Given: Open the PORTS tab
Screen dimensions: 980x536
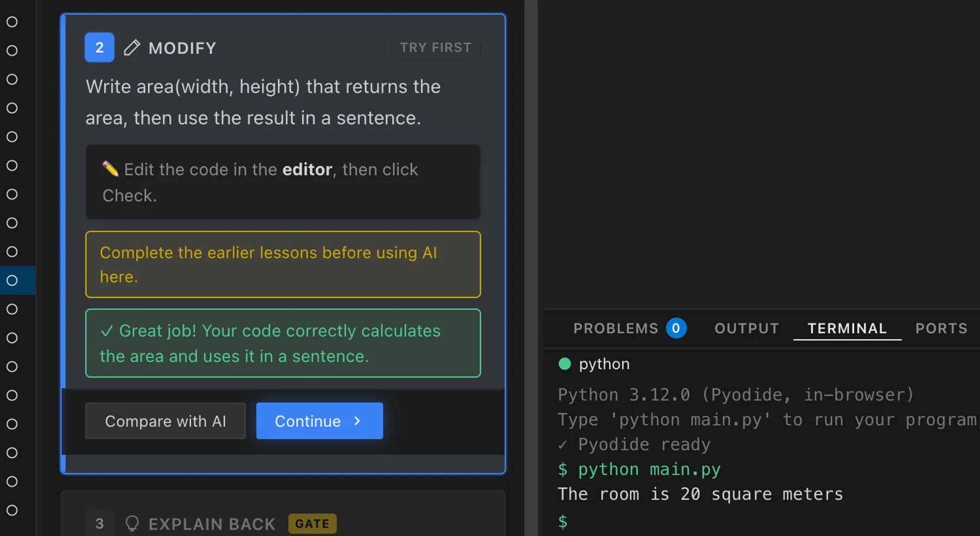Looking at the screenshot, I should tap(941, 328).
